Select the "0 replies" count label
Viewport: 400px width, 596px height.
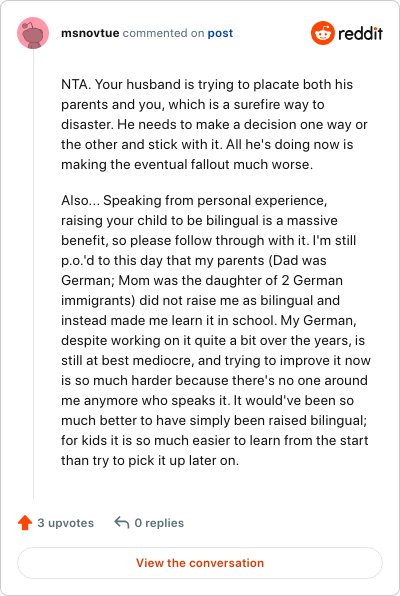(159, 523)
